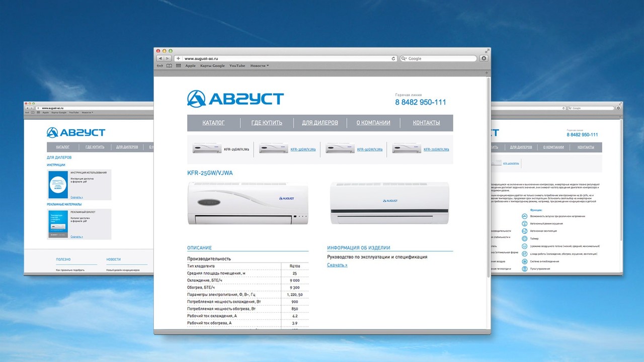Click the Август logo in the center page
Image resolution: width=644 pixels, height=362 pixels.
pos(235,99)
